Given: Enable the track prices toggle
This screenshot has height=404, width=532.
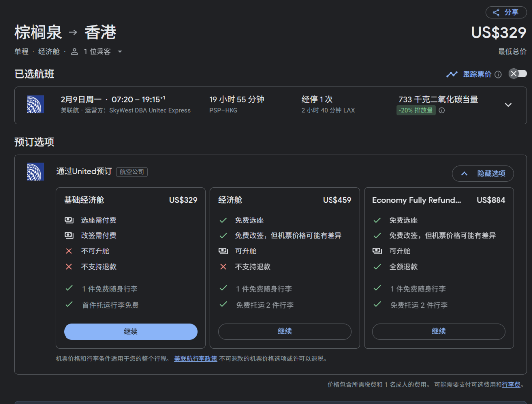Looking at the screenshot, I should (518, 74).
